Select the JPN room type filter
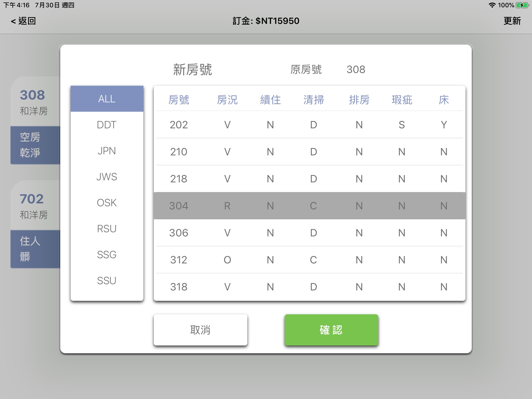This screenshot has width=532, height=399. [x=107, y=151]
